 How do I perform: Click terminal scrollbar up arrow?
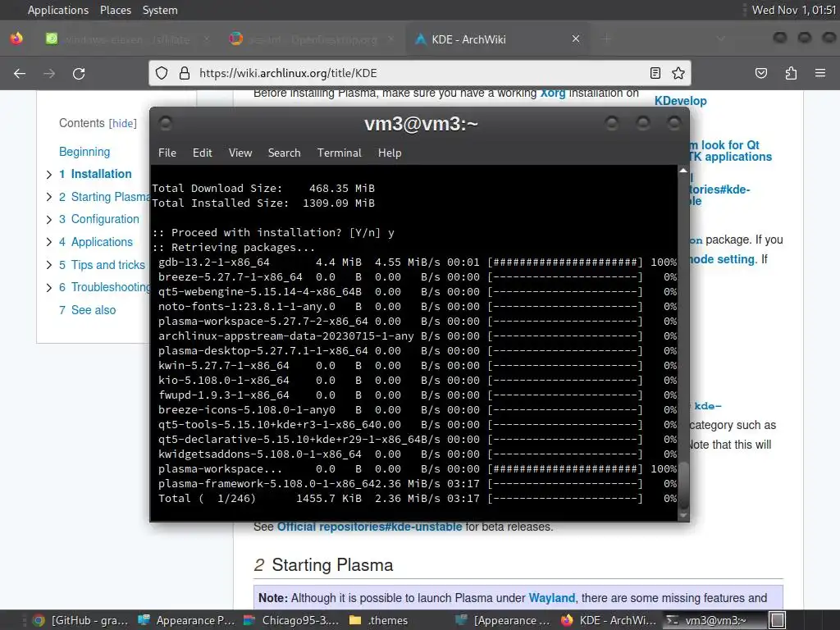pos(683,171)
